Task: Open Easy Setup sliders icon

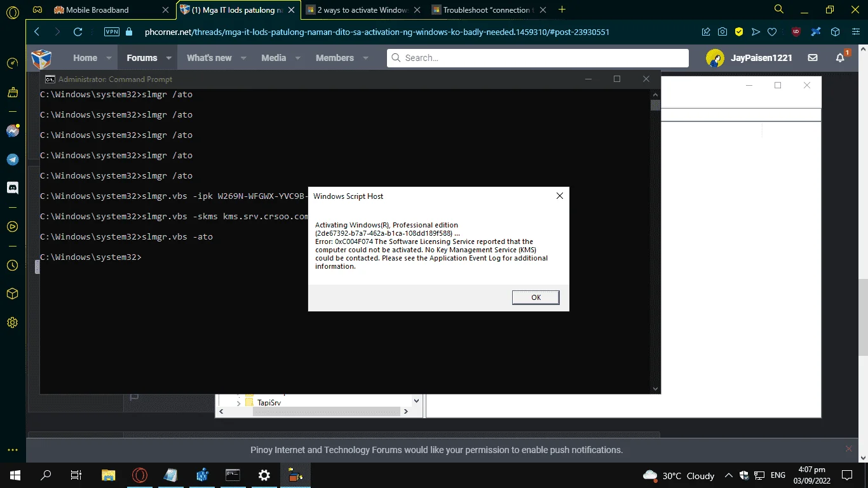Action: 855,32
